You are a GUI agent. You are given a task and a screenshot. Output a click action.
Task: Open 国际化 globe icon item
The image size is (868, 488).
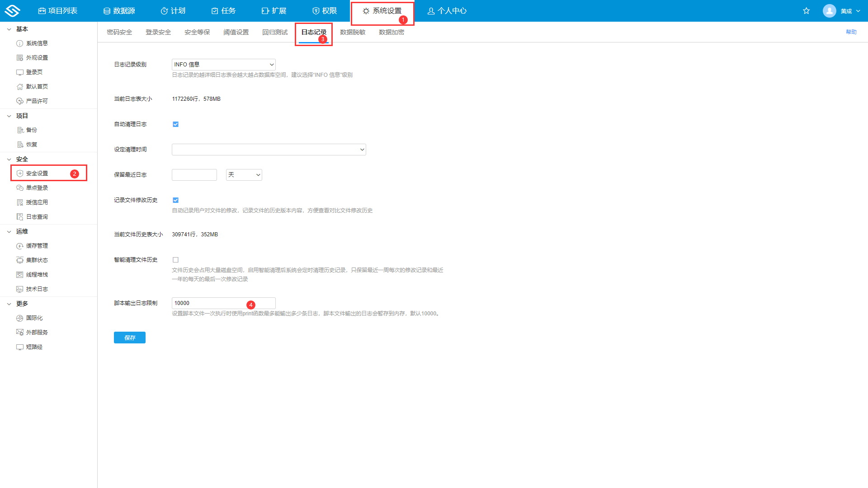(x=20, y=318)
